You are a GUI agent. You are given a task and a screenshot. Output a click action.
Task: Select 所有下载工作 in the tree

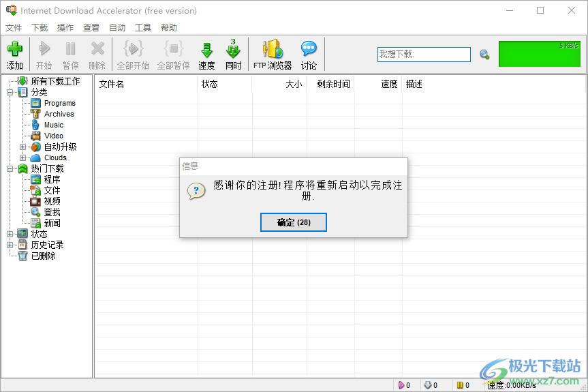55,81
